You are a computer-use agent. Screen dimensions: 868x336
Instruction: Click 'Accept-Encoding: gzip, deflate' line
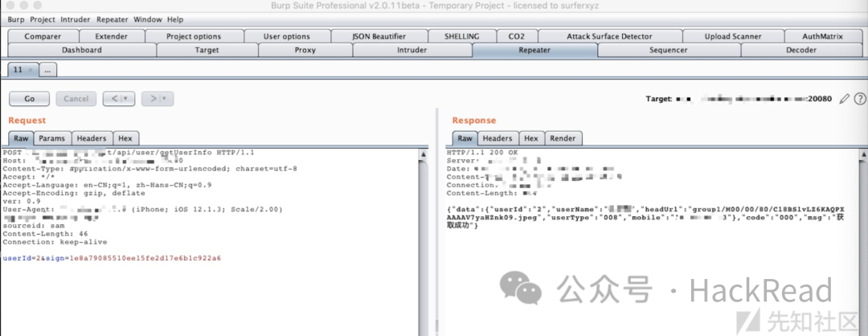(74, 193)
